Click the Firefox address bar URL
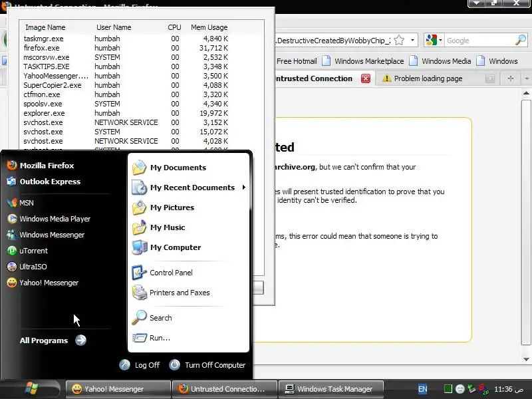 (333, 41)
